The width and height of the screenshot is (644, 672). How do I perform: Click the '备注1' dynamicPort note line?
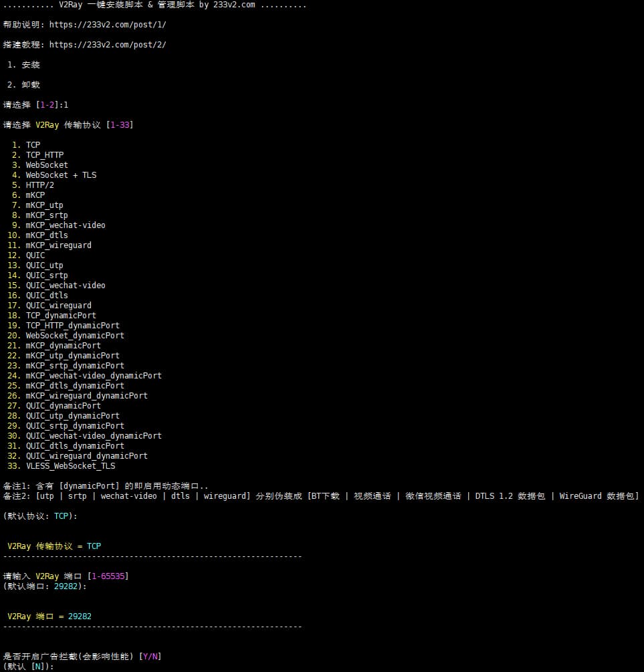[x=106, y=486]
